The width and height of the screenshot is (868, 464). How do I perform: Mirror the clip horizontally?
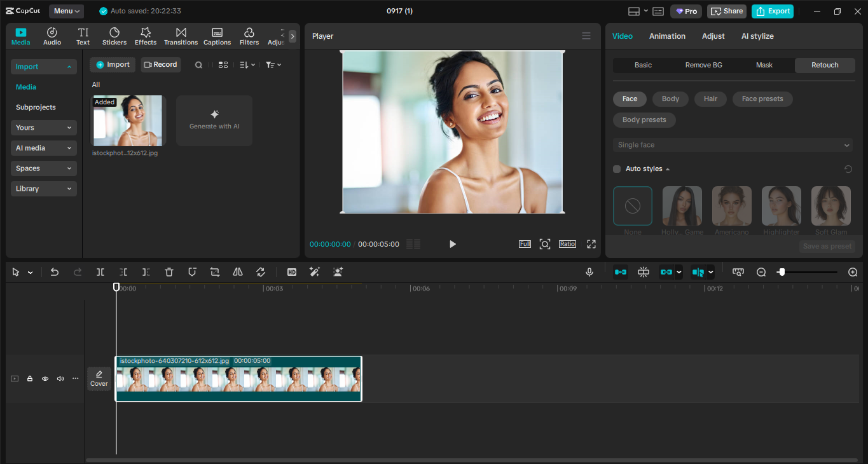[x=237, y=271]
